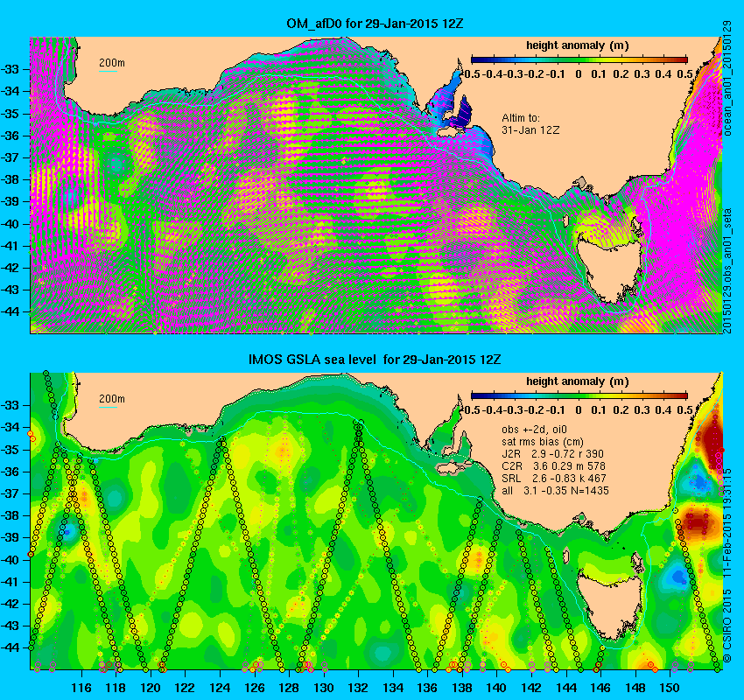
Task: Click latitude label '-44' beside OM_afD0 map
Action: [x=9, y=311]
